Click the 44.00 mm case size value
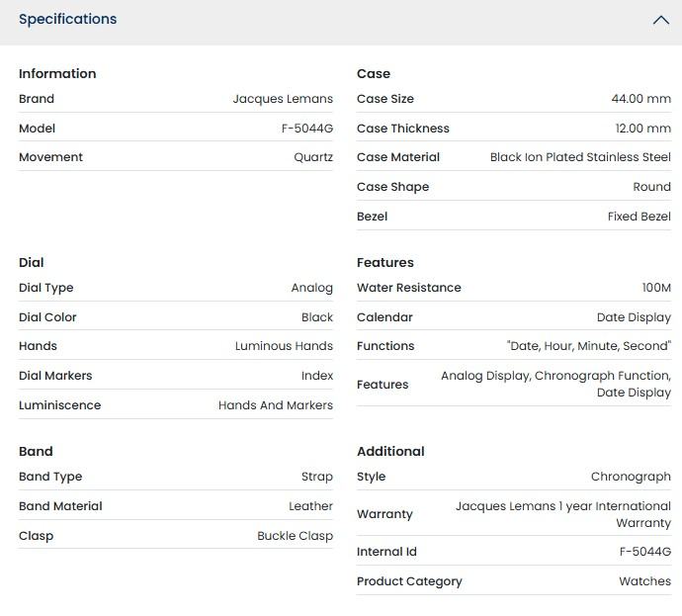 [x=641, y=99]
